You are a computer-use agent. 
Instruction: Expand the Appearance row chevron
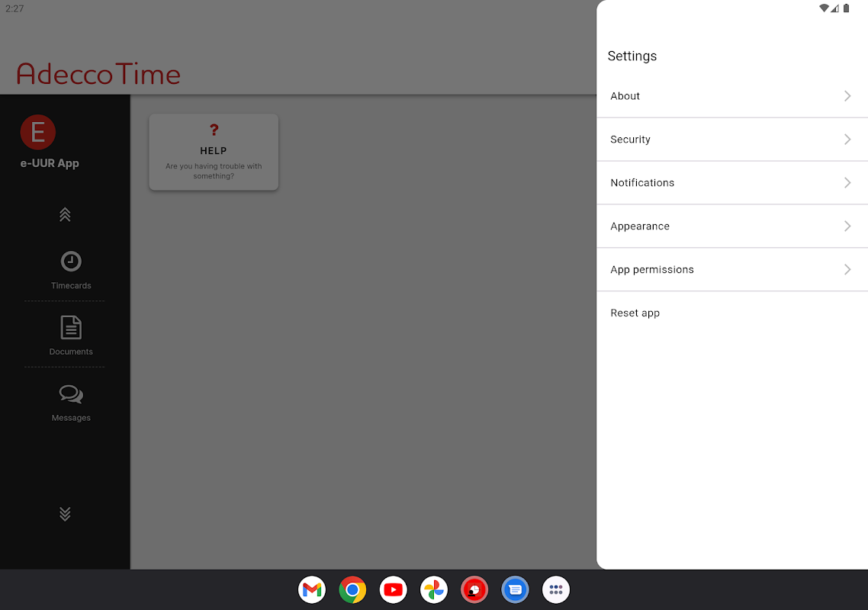coord(847,226)
